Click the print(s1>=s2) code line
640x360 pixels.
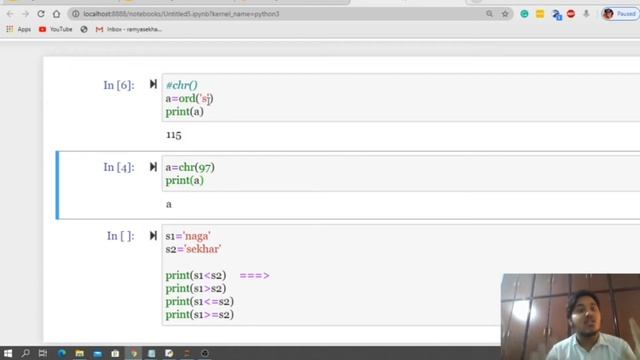pos(200,315)
